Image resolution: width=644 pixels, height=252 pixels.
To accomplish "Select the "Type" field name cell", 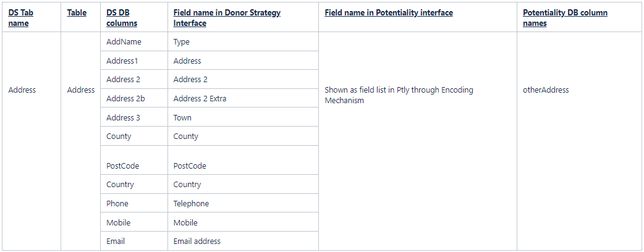I will (182, 42).
